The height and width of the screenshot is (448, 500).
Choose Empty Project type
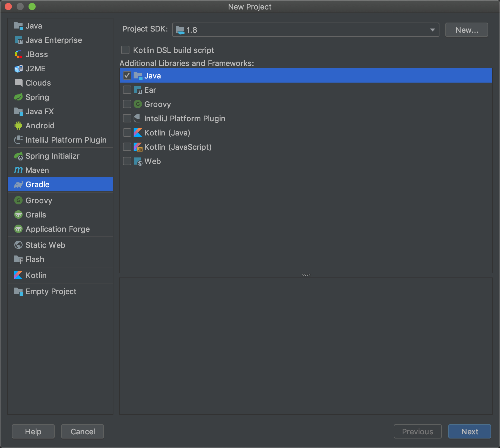(x=60, y=291)
